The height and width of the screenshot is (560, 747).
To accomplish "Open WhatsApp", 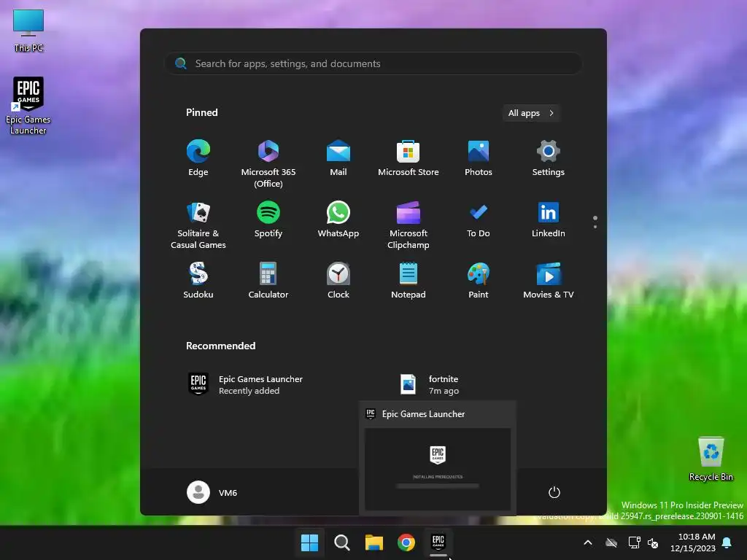I will coord(338,220).
